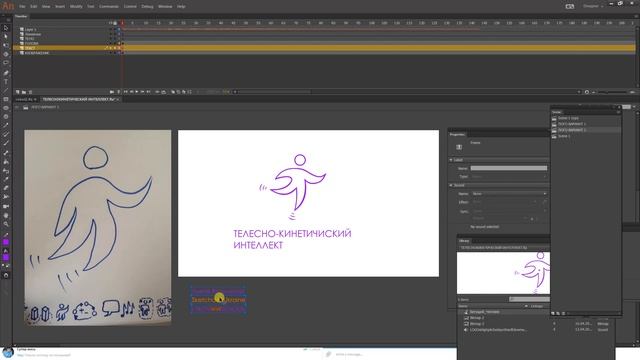Select the Oval tool
640x360 pixels.
pyautogui.click(x=6, y=108)
